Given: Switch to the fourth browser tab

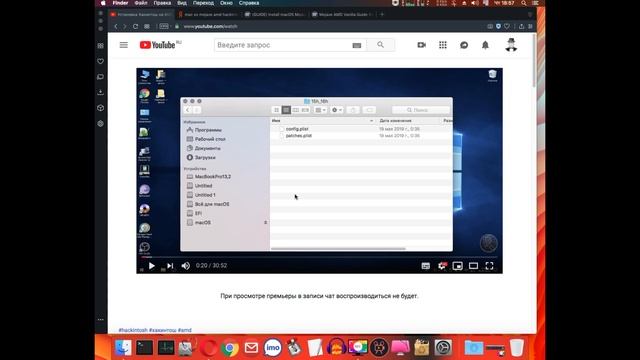Looking at the screenshot, I should pyautogui.click(x=343, y=14).
